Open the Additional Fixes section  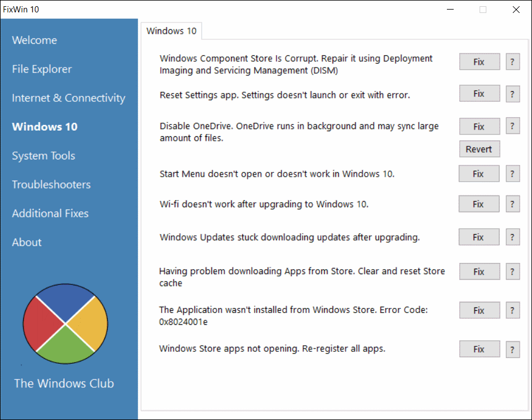50,213
